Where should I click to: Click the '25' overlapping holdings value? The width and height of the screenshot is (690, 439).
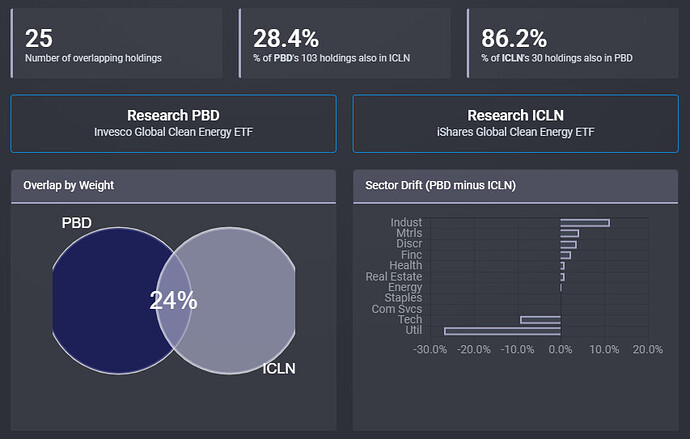point(39,38)
